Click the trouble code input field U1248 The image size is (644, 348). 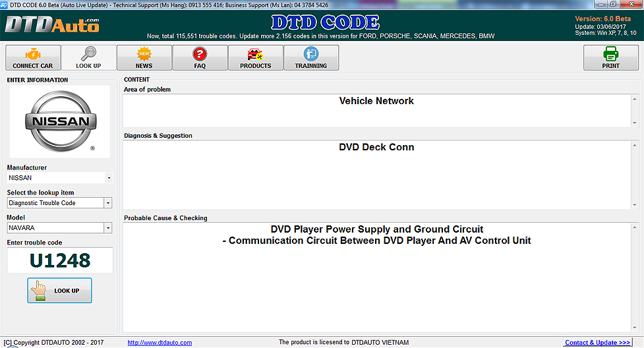[60, 260]
